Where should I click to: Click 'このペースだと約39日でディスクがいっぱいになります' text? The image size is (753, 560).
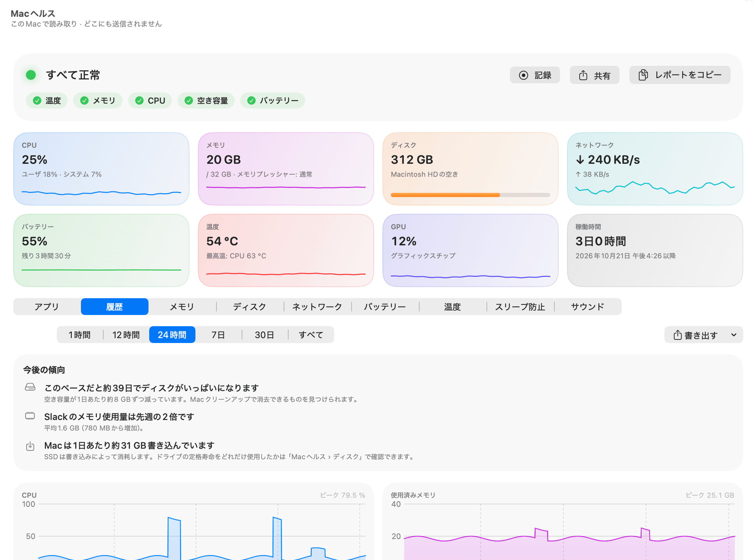[x=151, y=388]
